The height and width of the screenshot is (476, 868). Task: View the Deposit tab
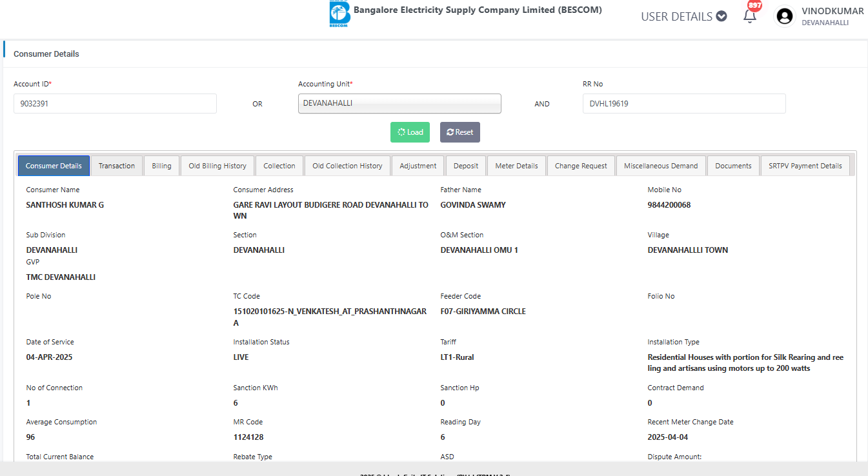466,166
